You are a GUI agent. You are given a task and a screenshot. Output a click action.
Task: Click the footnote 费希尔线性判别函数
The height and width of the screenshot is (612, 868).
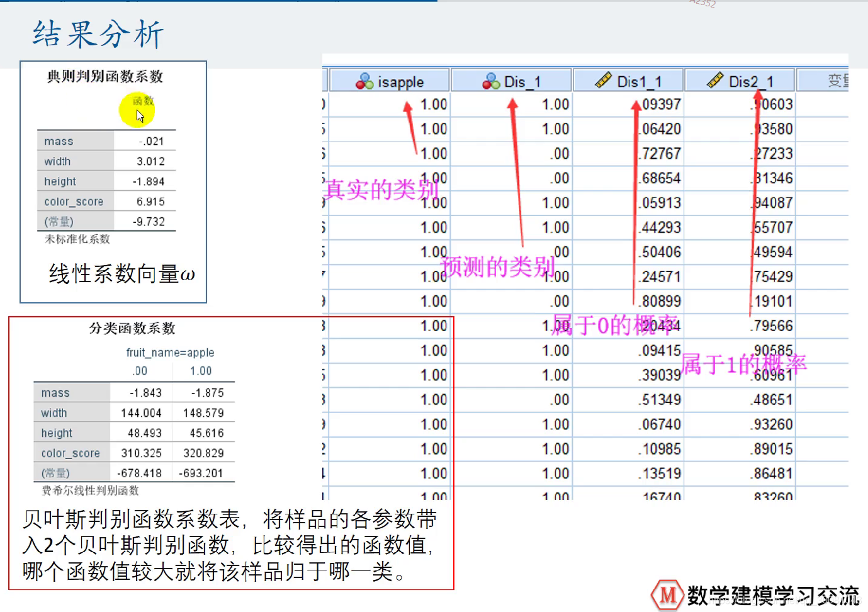[90, 490]
